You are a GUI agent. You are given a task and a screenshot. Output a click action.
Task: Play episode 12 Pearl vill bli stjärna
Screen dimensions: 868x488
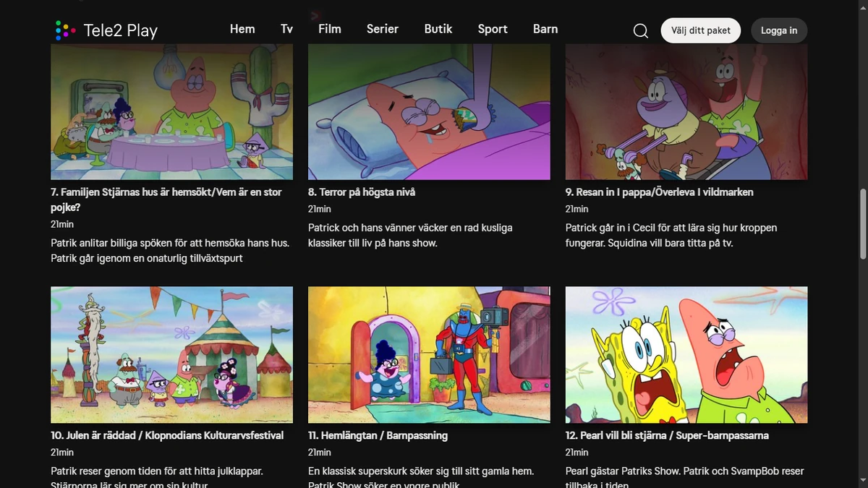tap(686, 354)
